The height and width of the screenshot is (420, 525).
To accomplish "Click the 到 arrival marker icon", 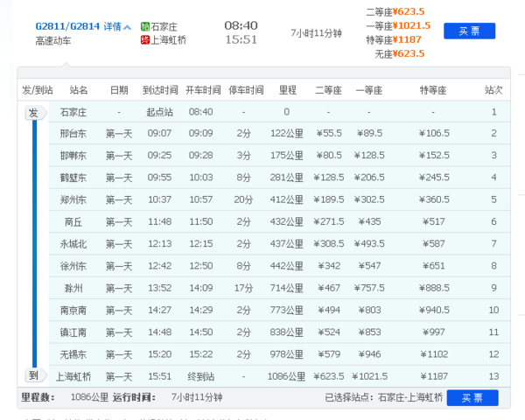I will click(36, 375).
